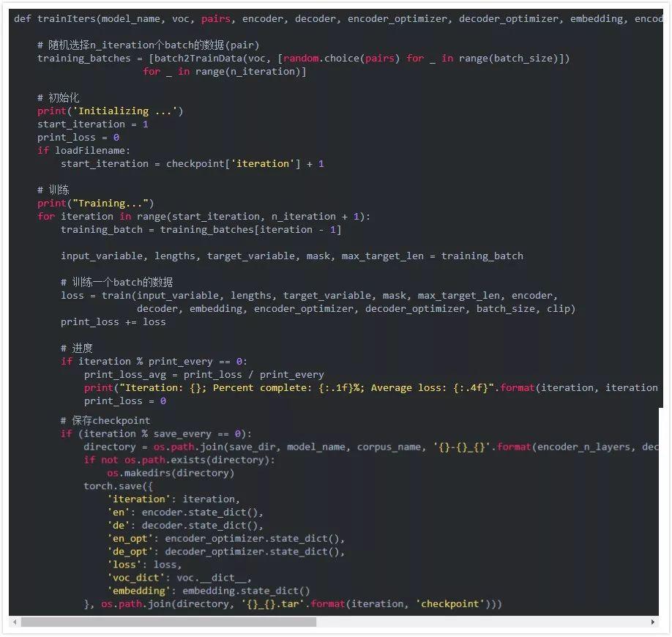This screenshot has width=672, height=637.
Task: Click the checkpoint['iteration'] + 1 line
Action: [193, 164]
